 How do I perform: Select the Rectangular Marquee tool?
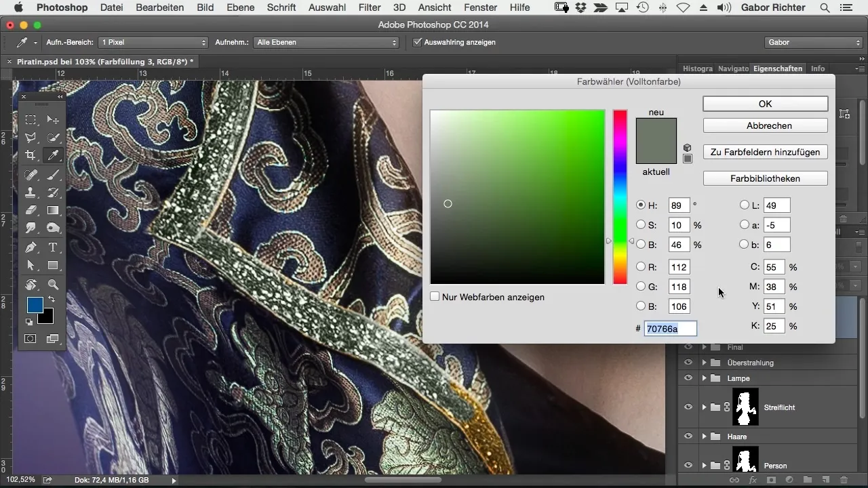click(31, 120)
